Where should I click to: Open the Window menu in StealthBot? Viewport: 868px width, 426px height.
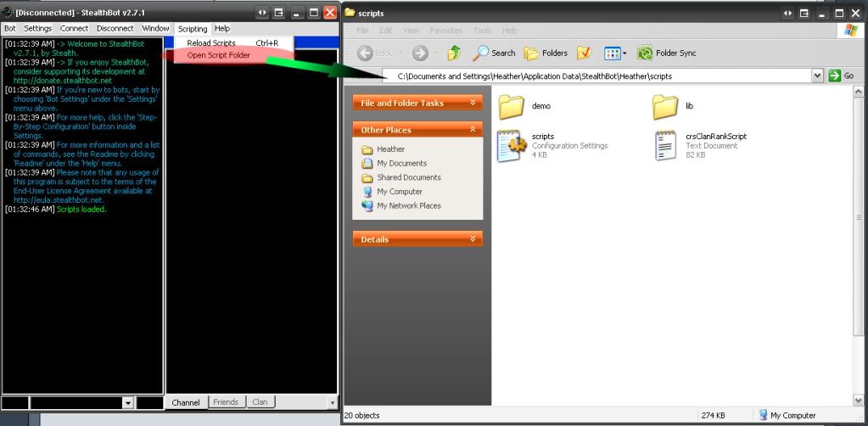coord(155,28)
